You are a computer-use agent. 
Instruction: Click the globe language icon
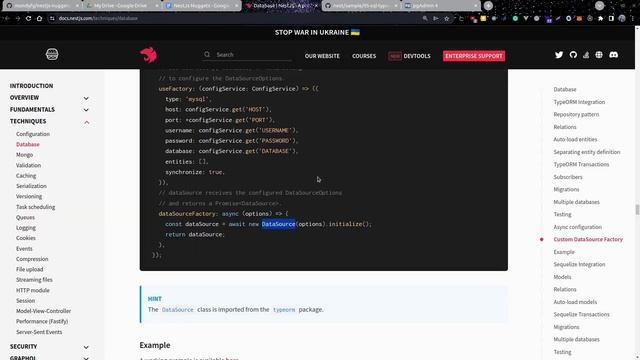[x=599, y=55]
